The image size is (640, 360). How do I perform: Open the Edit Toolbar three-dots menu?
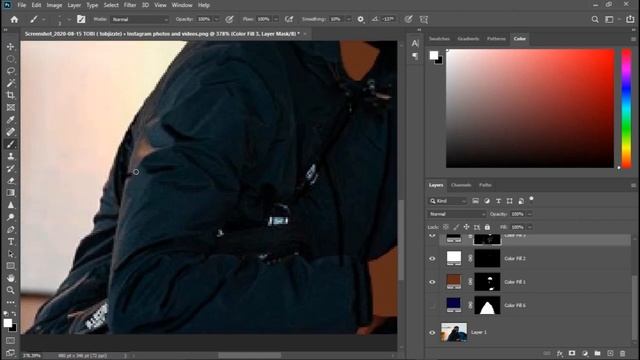tap(11, 302)
